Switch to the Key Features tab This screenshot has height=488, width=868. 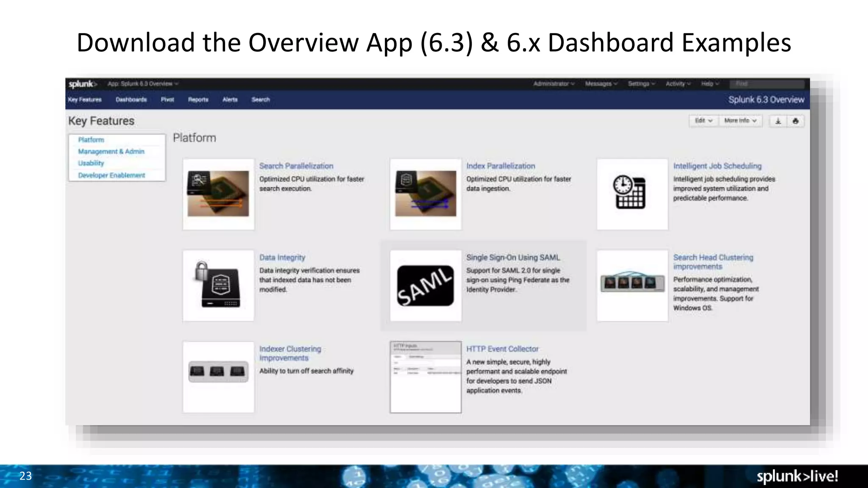[x=85, y=100]
